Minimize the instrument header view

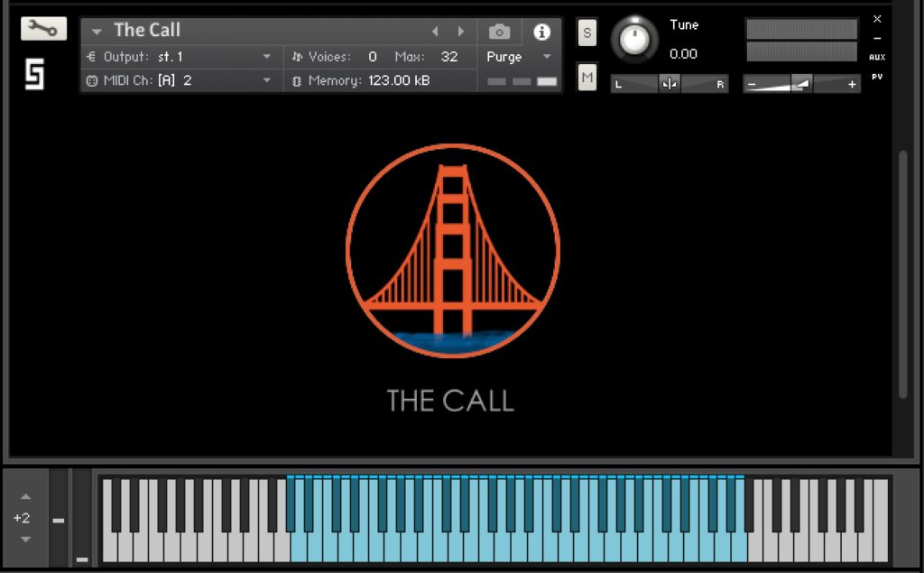click(877, 38)
